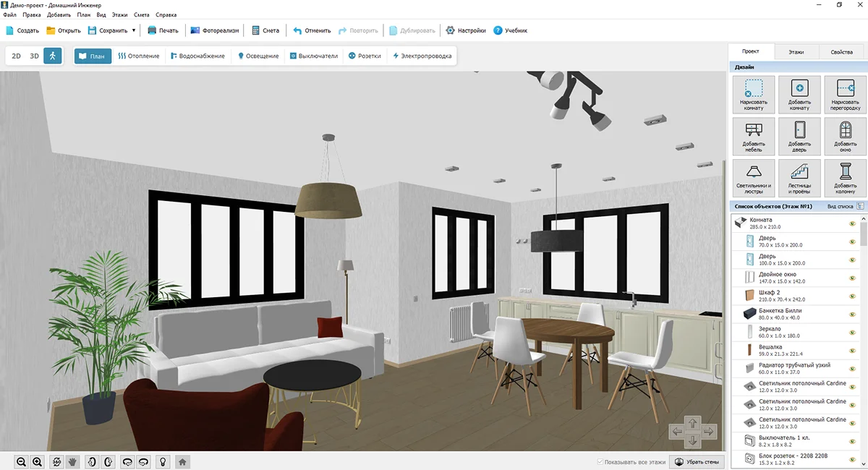
Task: Click the Add furniture icon (Добавить мебель)
Action: click(x=753, y=137)
